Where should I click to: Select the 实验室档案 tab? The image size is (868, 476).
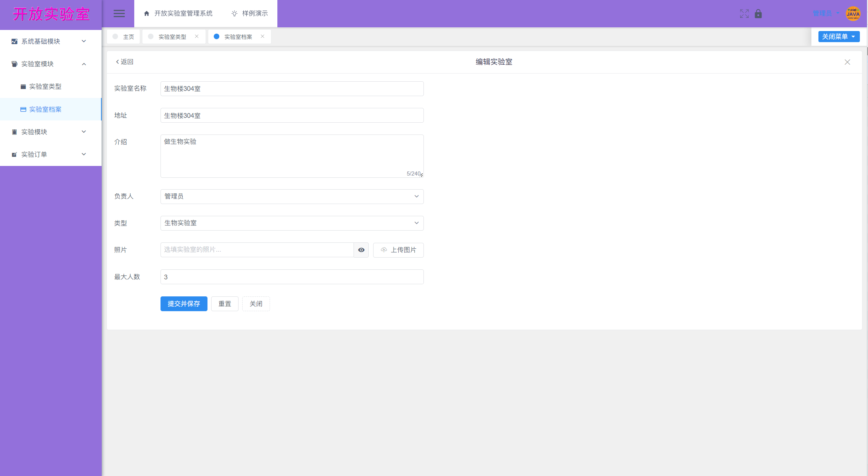pos(240,37)
